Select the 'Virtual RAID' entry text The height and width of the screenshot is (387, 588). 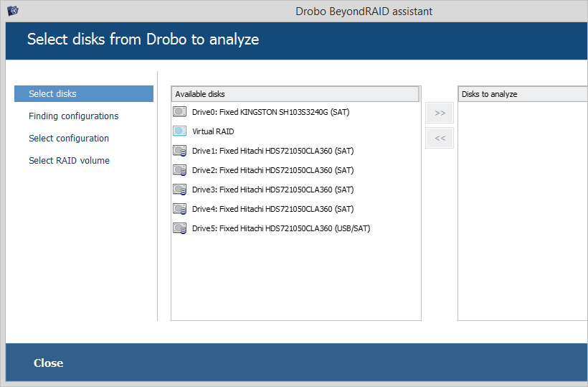point(213,131)
